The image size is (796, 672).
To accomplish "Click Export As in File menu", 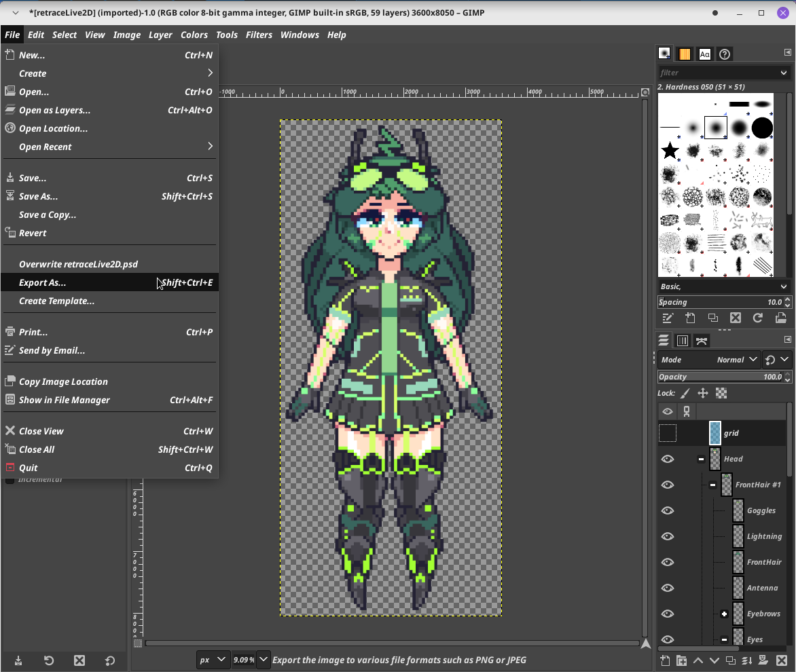I will coord(43,282).
